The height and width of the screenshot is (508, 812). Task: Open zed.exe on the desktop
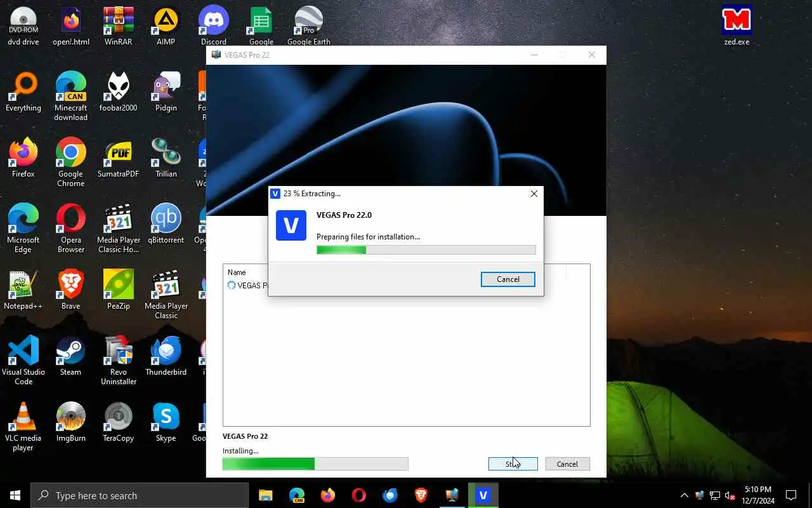737,27
